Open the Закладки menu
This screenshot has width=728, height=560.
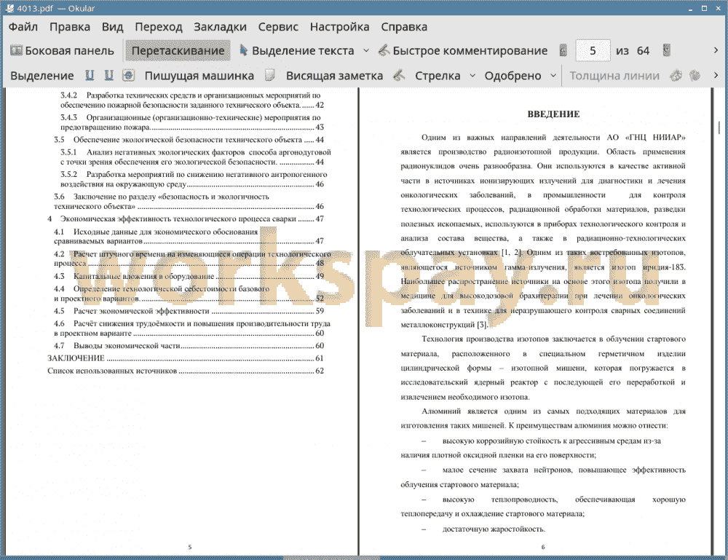(x=220, y=27)
